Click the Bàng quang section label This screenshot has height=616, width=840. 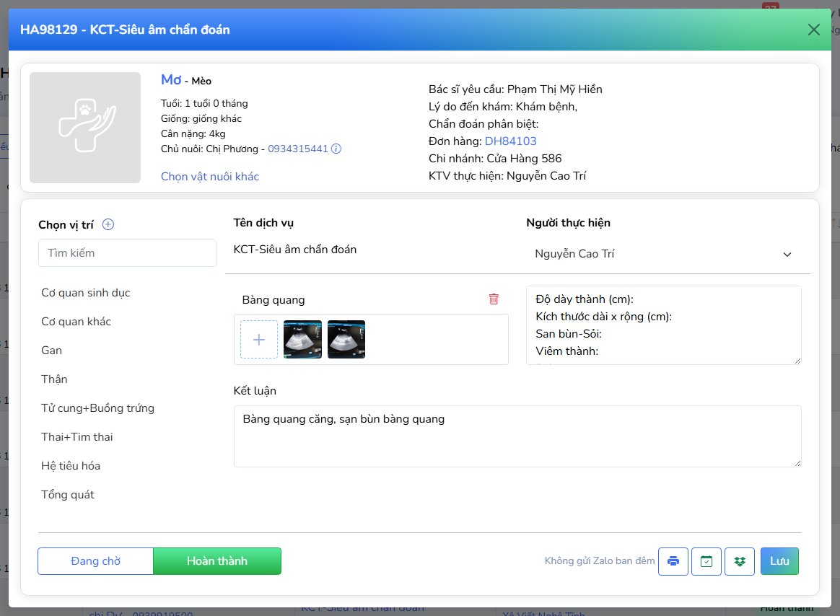tap(274, 300)
